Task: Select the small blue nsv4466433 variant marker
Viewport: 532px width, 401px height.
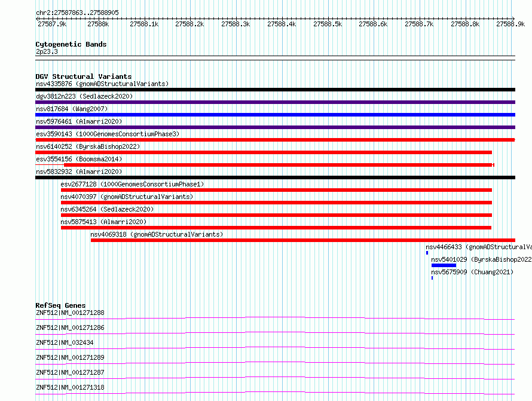Action: pos(427,253)
